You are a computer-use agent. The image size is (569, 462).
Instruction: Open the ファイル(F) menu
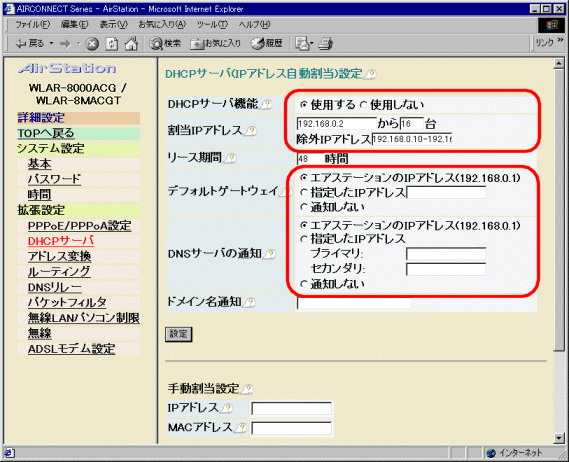(33, 24)
